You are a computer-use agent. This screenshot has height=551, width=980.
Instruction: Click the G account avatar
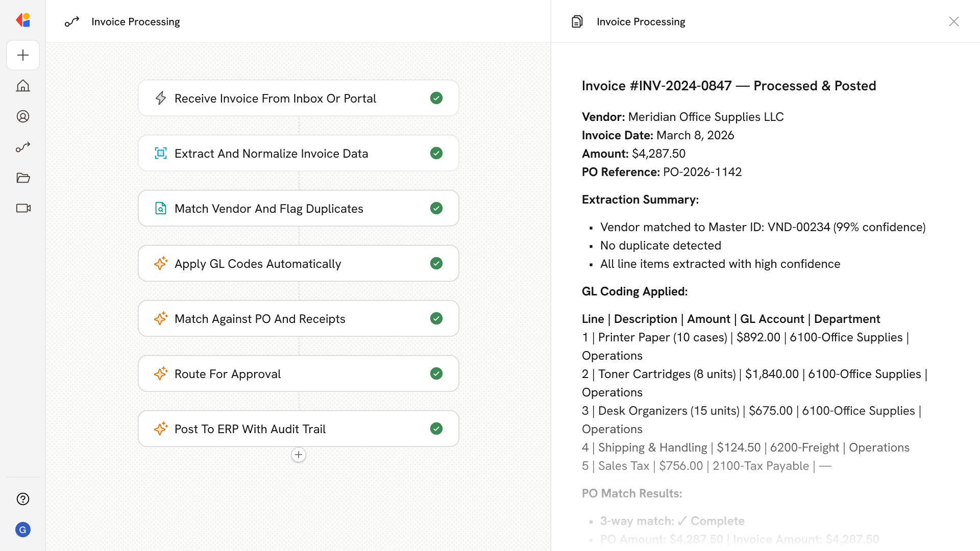(23, 530)
